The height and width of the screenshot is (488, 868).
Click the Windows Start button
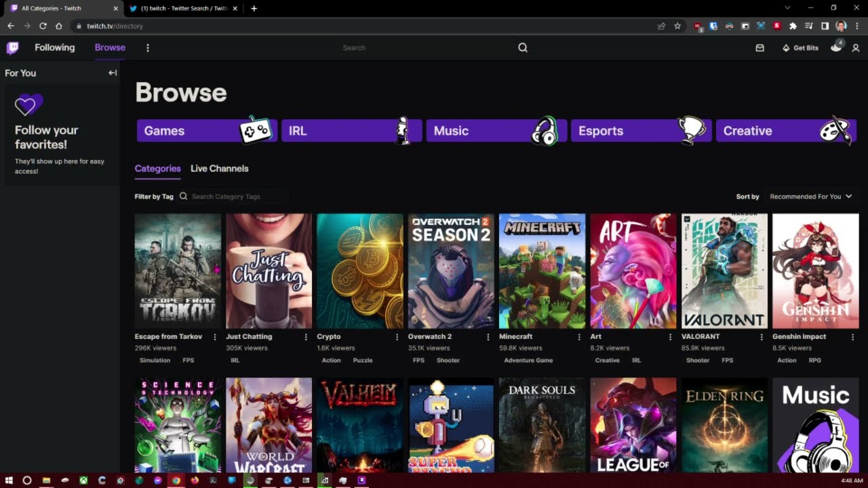9,481
